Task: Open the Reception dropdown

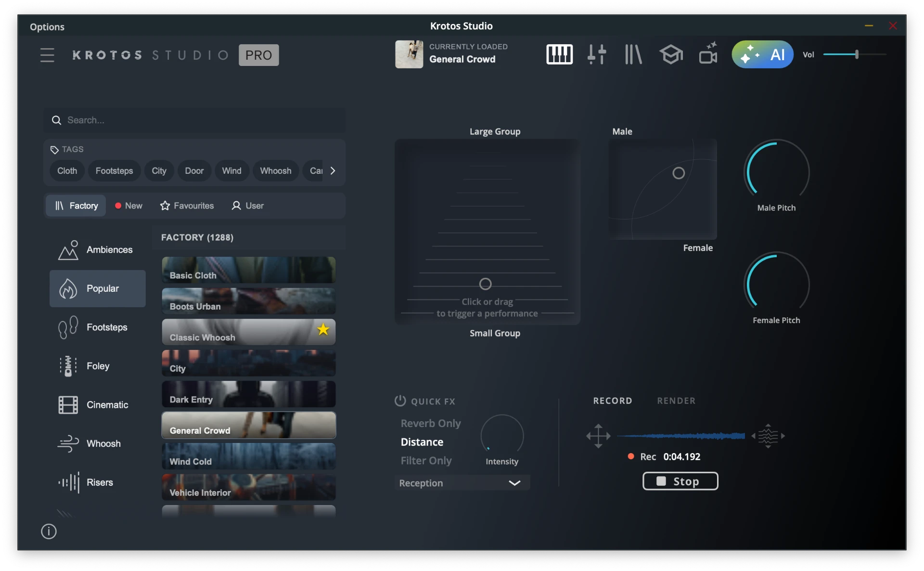Action: [x=462, y=483]
